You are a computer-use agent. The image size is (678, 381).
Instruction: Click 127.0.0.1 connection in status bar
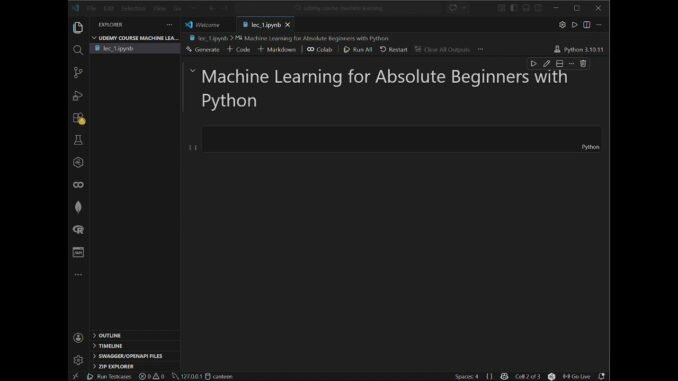[x=187, y=376]
